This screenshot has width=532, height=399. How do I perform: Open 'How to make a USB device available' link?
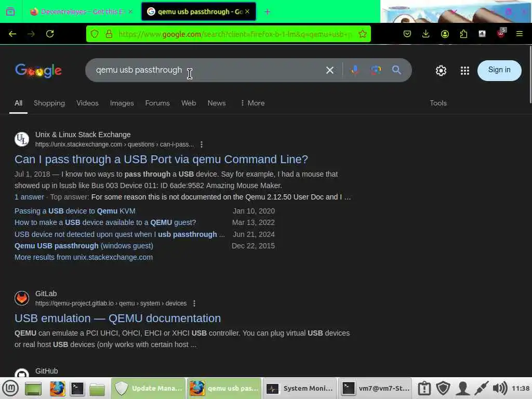105,222
